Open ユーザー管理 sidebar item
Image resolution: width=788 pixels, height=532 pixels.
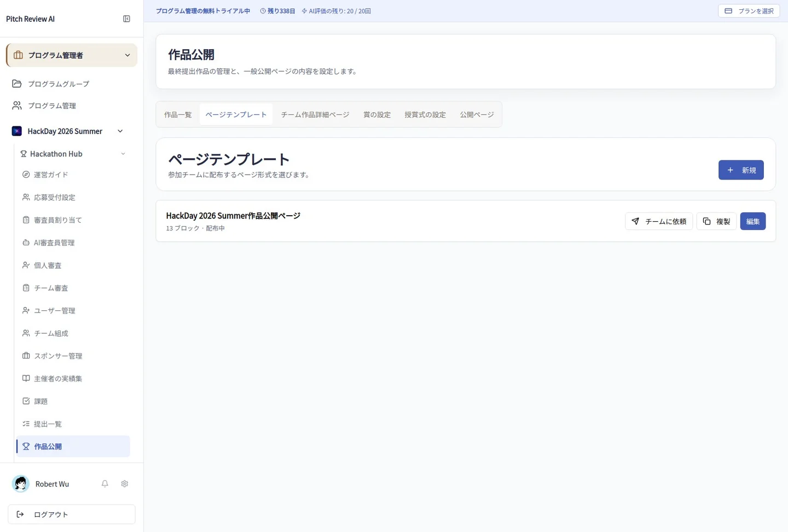(73, 310)
